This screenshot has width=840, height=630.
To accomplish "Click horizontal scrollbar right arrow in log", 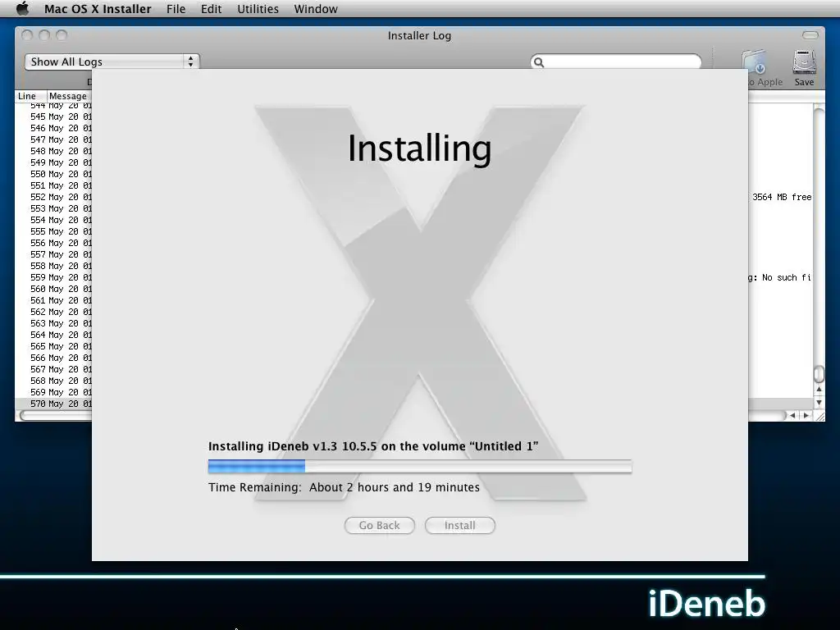I will pos(806,415).
